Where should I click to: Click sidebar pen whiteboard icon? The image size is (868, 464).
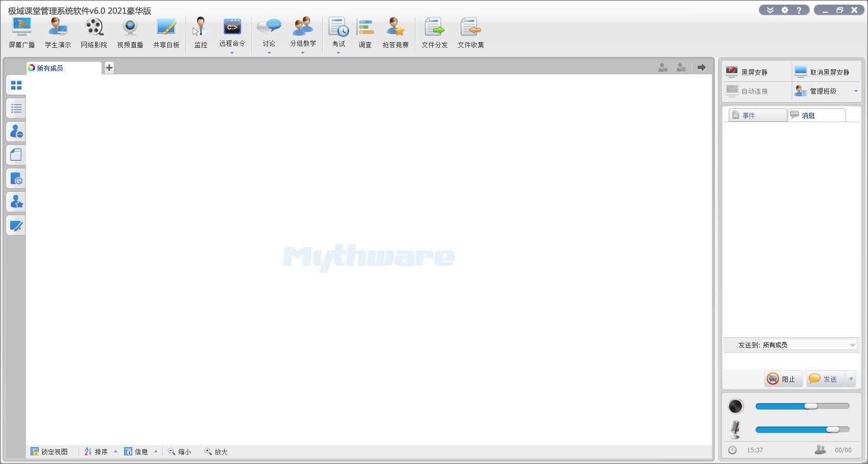[16, 225]
